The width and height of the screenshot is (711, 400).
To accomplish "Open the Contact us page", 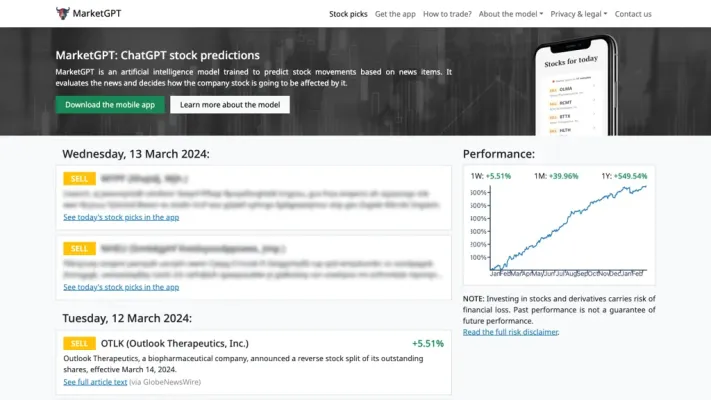I will 633,14.
